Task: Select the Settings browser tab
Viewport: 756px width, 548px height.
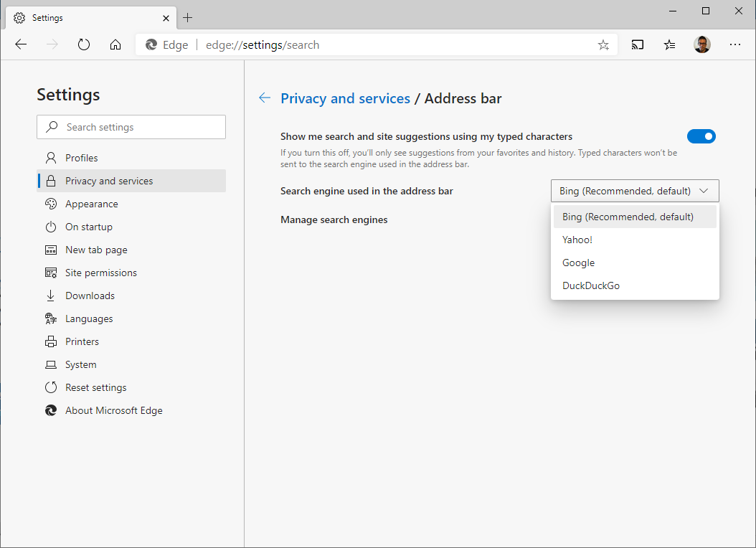Action: (90, 18)
